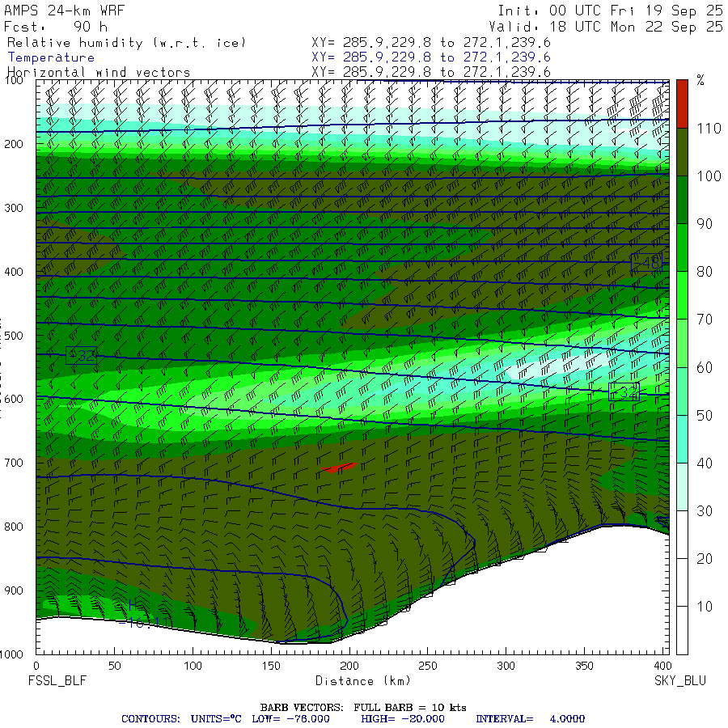Viewport: 728px width, 728px height.
Task: Select the 'Distance (km)' axis title
Action: (x=363, y=681)
